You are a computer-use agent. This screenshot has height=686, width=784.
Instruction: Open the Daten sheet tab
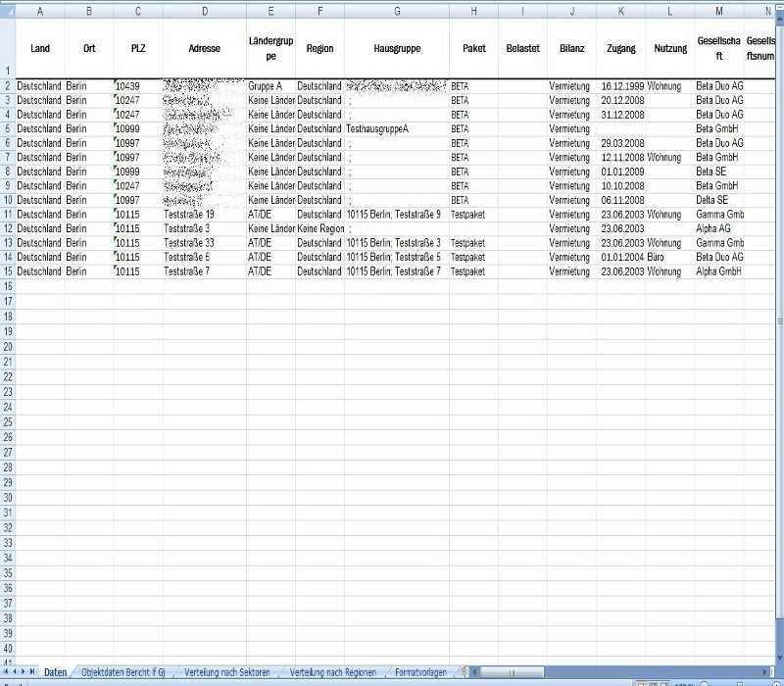(x=55, y=672)
